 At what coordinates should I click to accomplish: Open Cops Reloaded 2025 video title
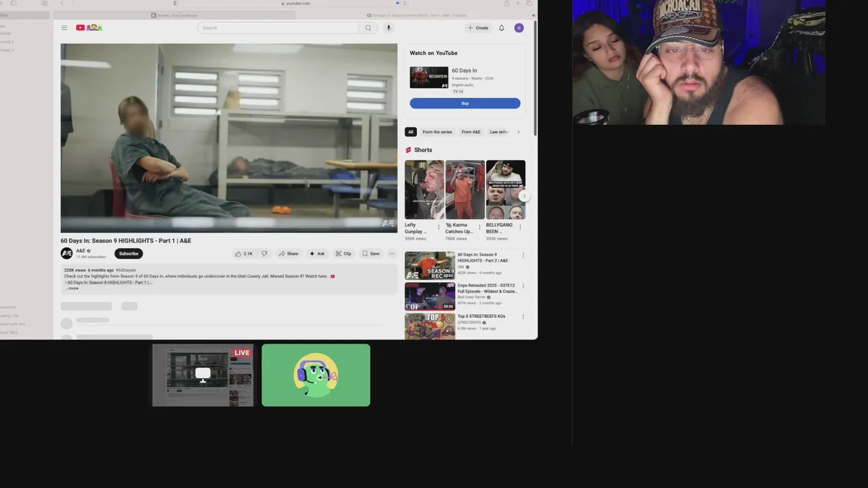(487, 288)
